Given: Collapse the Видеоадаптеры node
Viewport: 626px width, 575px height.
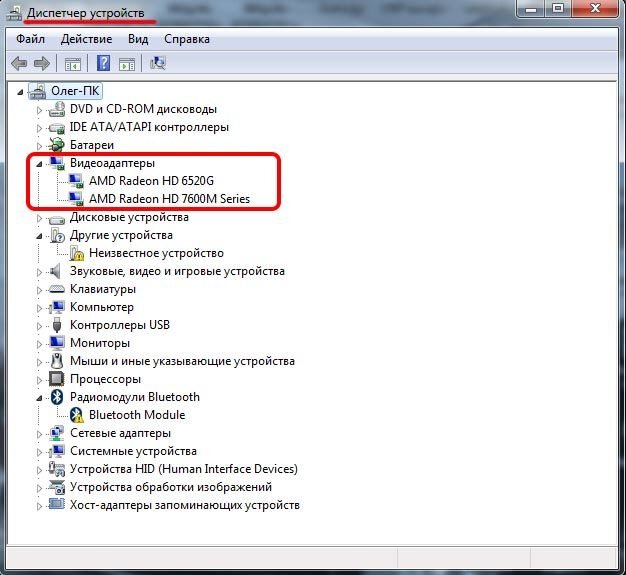Looking at the screenshot, I should (x=39, y=164).
